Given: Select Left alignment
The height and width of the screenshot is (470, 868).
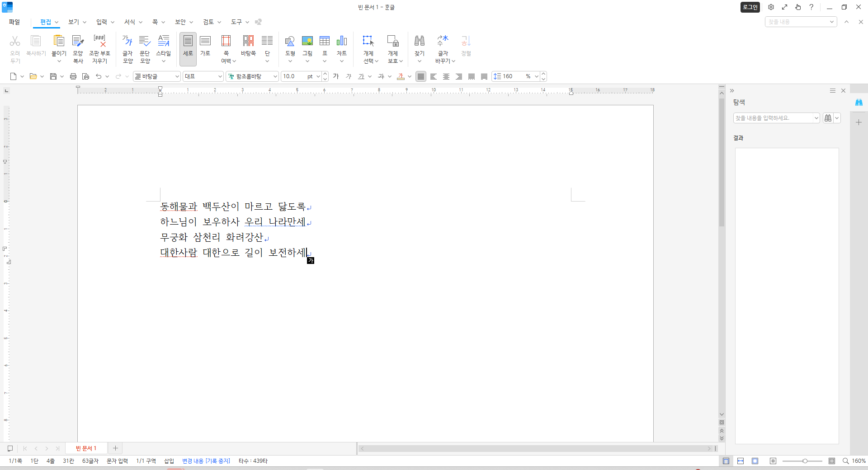Looking at the screenshot, I should point(434,76).
